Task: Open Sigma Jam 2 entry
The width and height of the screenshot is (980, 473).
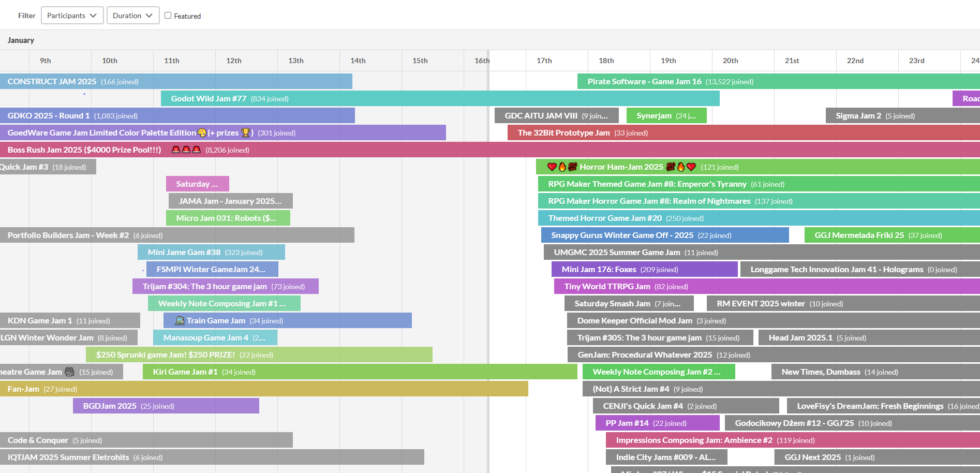Action: [x=903, y=116]
